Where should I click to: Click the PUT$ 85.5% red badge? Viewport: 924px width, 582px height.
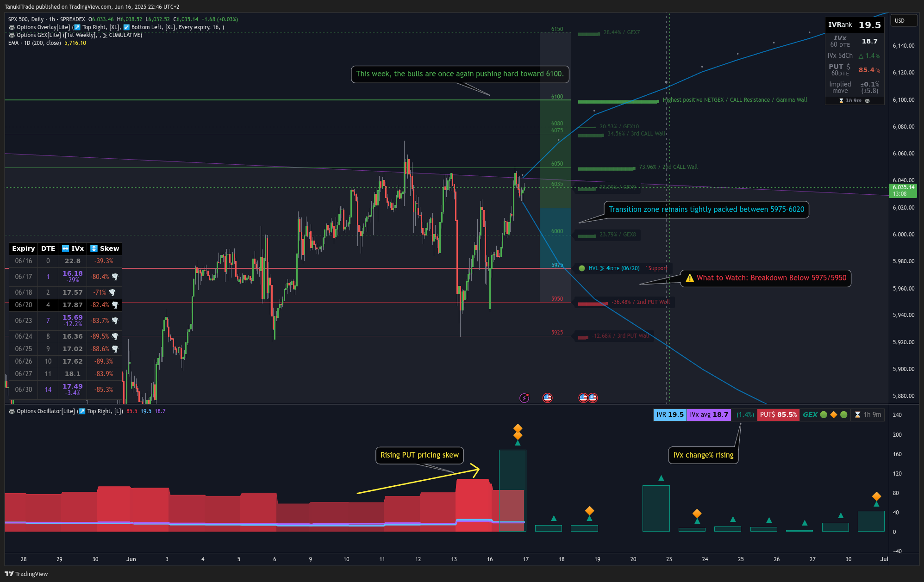coord(779,415)
